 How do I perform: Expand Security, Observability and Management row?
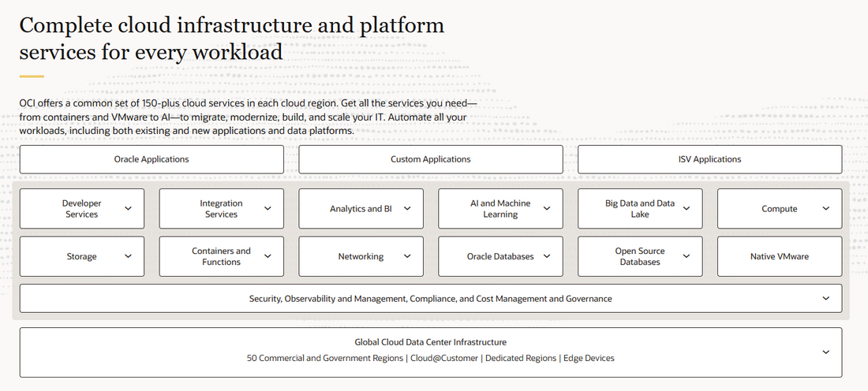point(826,299)
